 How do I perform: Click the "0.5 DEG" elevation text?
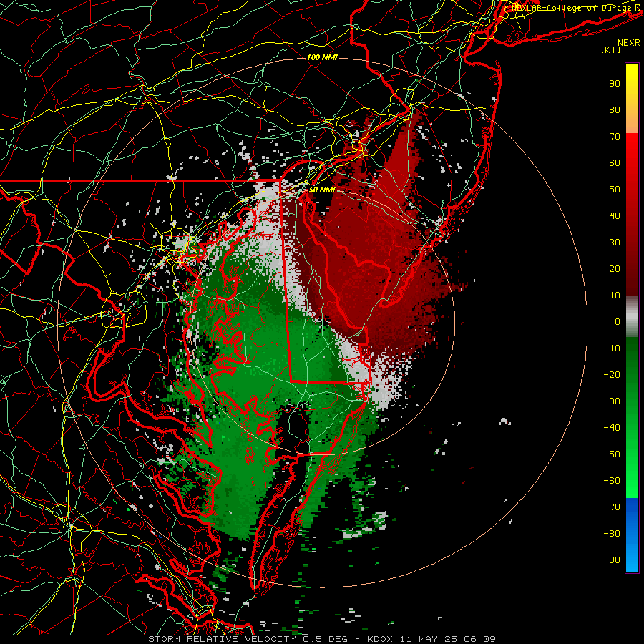(x=325, y=639)
